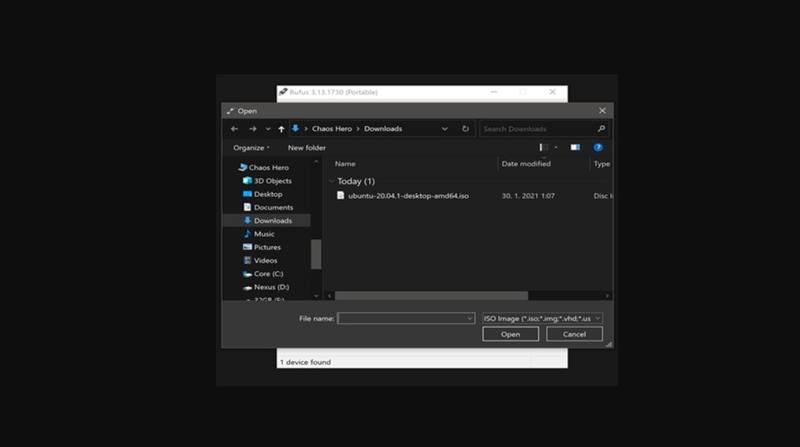Image resolution: width=800 pixels, height=447 pixels.
Task: Open Videos in sidebar
Action: (x=265, y=260)
